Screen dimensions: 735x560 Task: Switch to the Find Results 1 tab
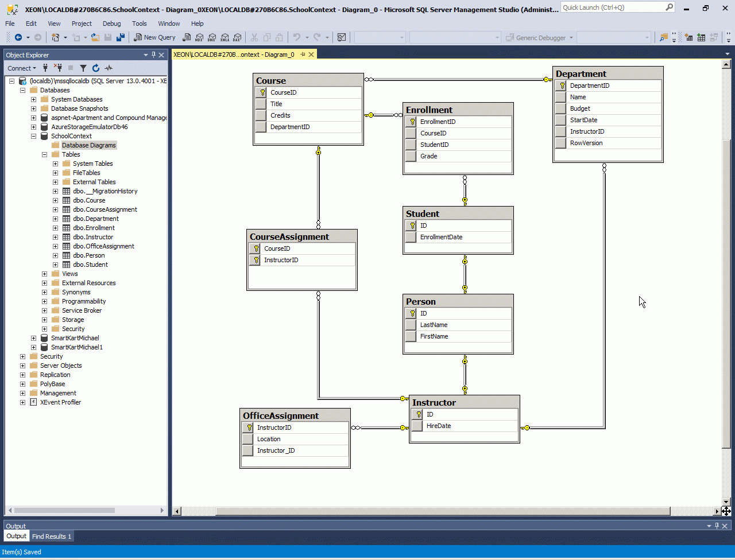coord(52,536)
